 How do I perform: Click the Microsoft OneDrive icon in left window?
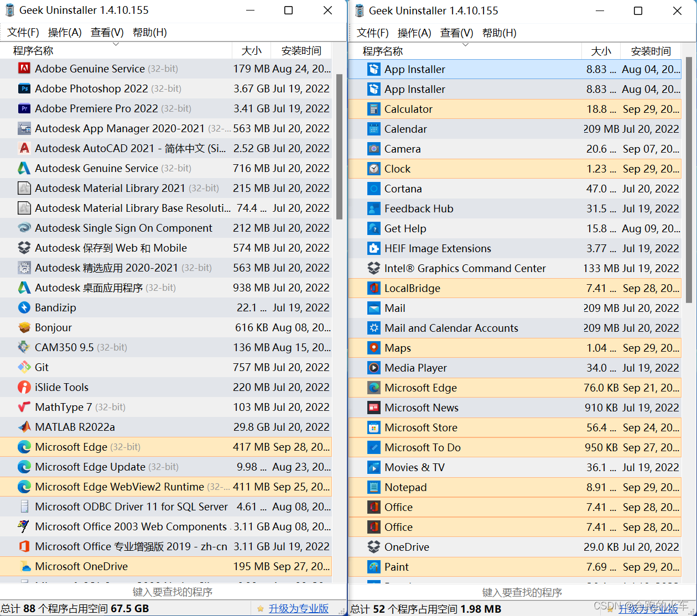pyautogui.click(x=24, y=566)
